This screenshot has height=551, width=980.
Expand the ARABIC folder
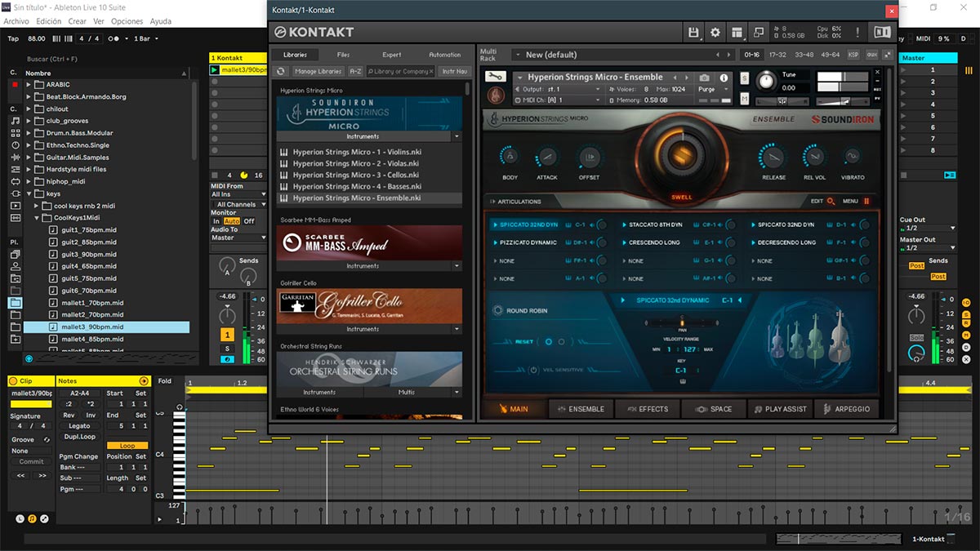tap(29, 85)
